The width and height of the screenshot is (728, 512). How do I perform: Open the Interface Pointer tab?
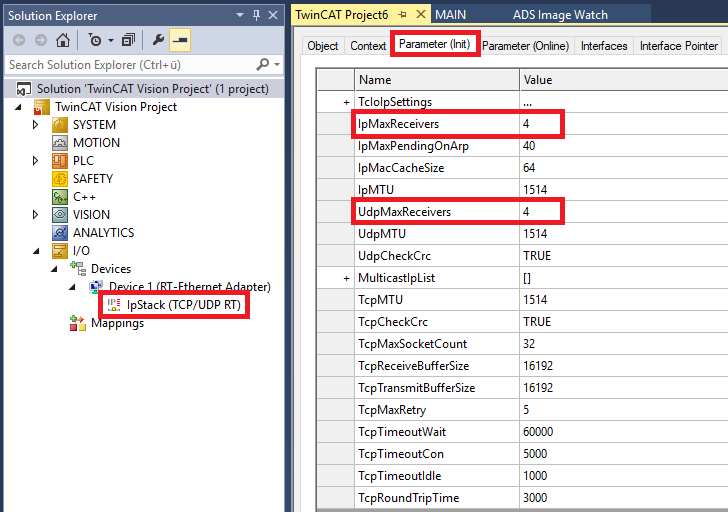pos(679,46)
